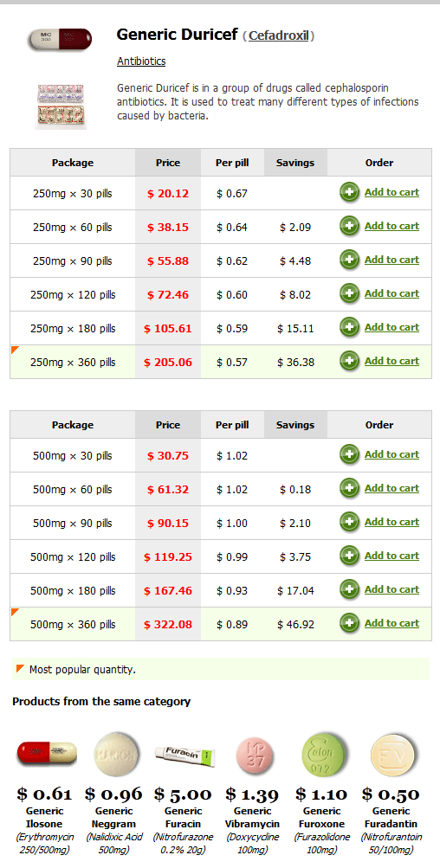Open Generic Vibramycin product name
The height and width of the screenshot is (868, 440).
tap(253, 818)
